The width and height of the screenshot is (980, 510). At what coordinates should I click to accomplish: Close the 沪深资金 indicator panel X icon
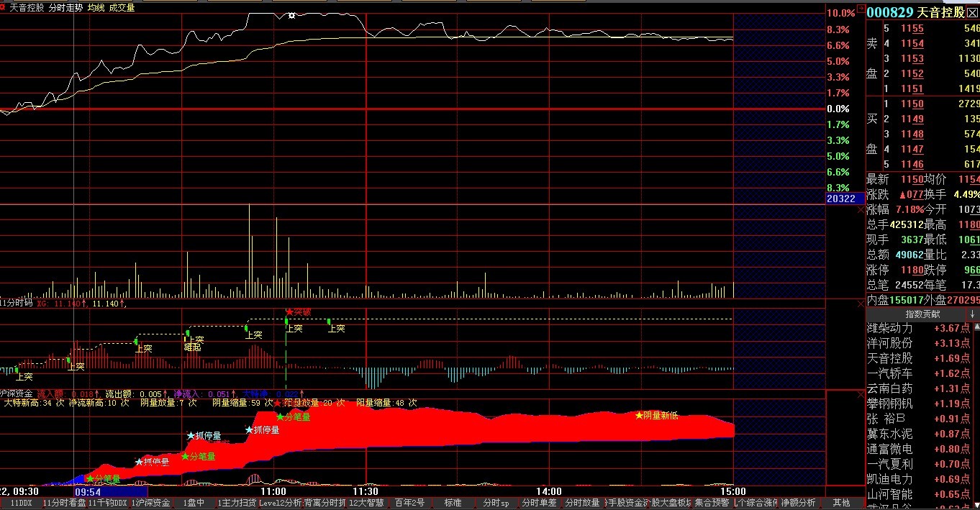(x=860, y=394)
